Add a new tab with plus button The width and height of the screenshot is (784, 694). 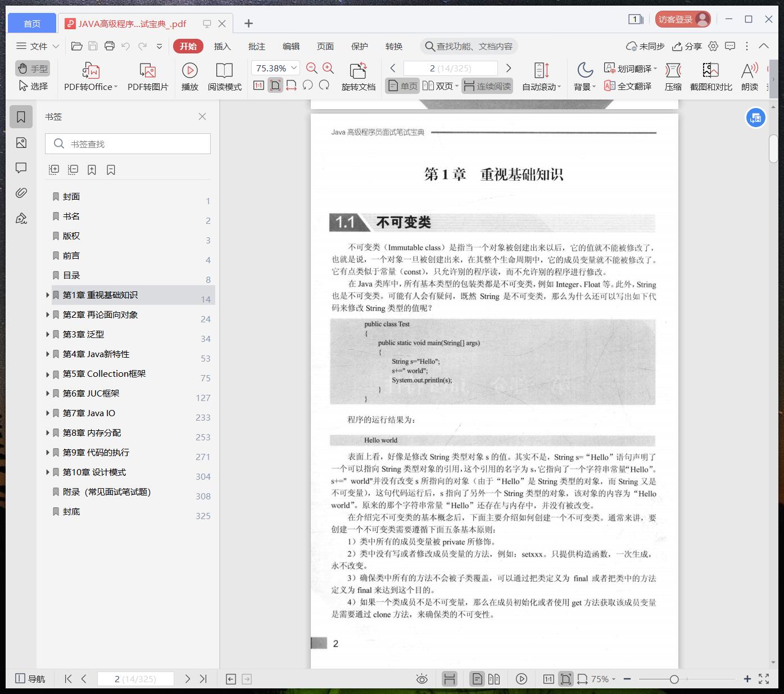pos(248,23)
